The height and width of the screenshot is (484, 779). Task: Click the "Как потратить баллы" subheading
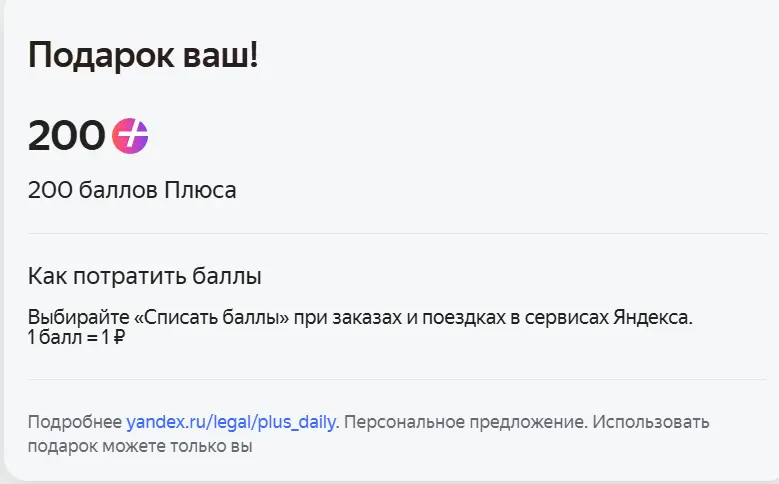click(x=145, y=276)
